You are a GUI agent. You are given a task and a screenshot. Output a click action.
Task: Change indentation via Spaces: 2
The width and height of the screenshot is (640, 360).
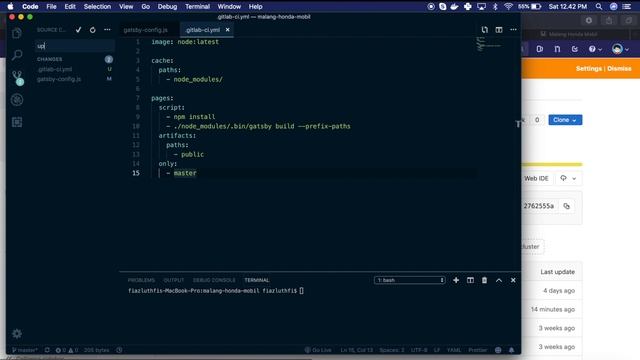click(392, 350)
